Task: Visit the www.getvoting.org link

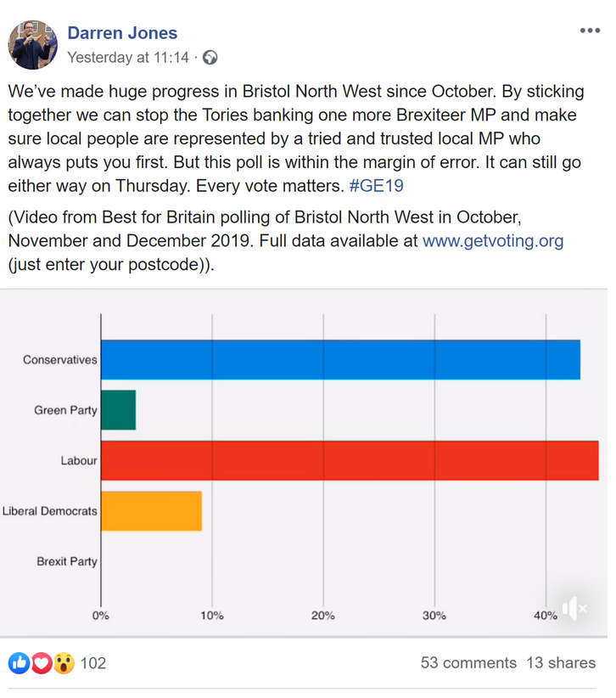Action: (493, 241)
